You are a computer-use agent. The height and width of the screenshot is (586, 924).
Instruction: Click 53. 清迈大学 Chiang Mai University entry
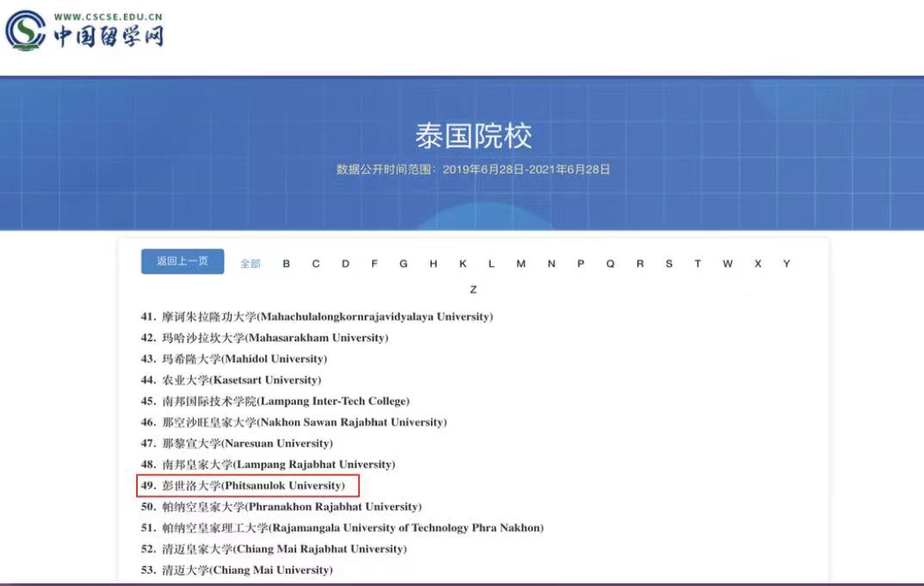pyautogui.click(x=236, y=570)
